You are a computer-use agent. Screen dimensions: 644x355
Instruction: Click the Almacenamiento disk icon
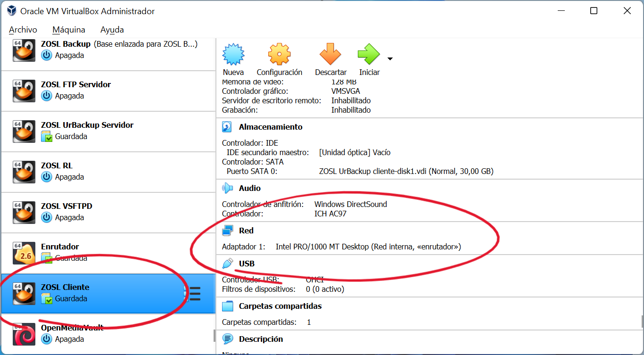click(228, 127)
